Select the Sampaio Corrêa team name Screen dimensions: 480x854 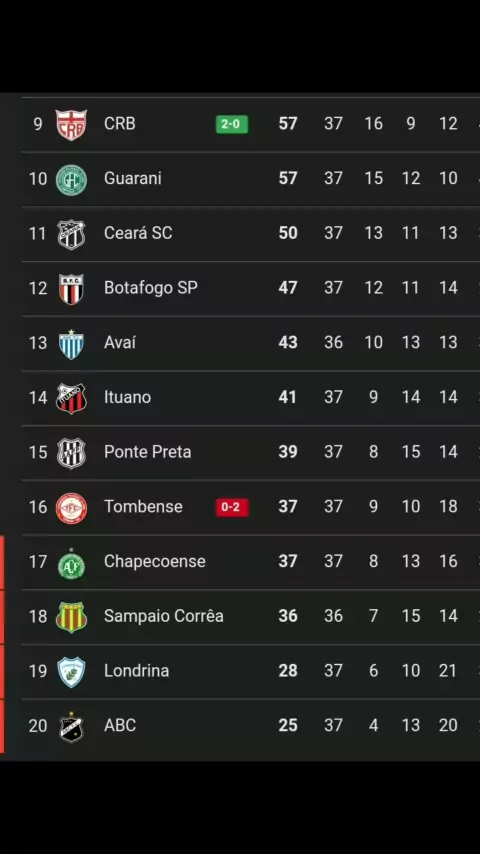pyautogui.click(x=163, y=615)
